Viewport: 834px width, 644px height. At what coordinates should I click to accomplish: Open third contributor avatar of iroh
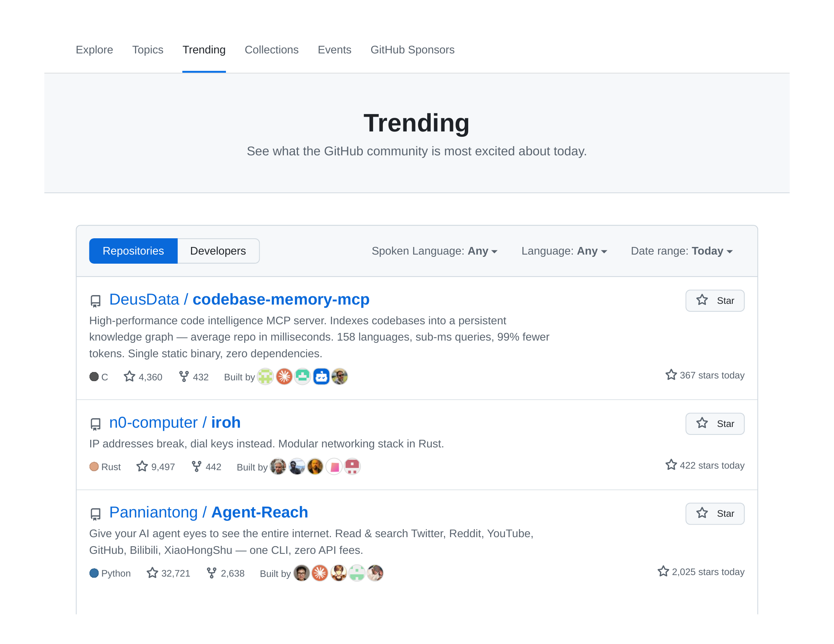click(x=315, y=466)
